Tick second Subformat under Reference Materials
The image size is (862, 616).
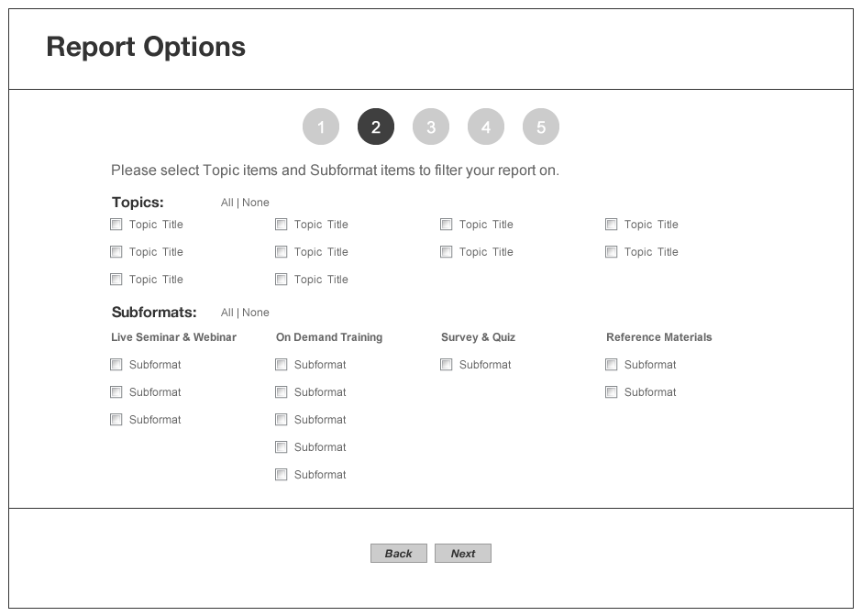612,392
